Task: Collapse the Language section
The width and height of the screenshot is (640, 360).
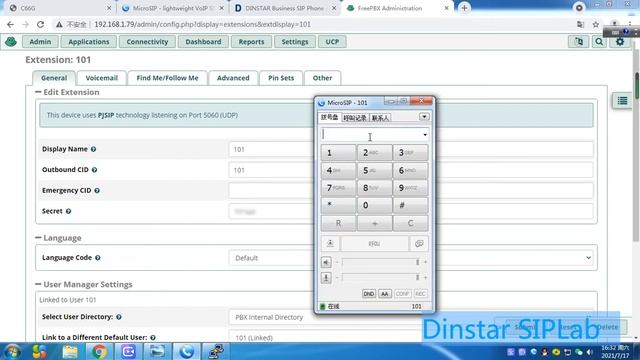Action: click(38, 238)
